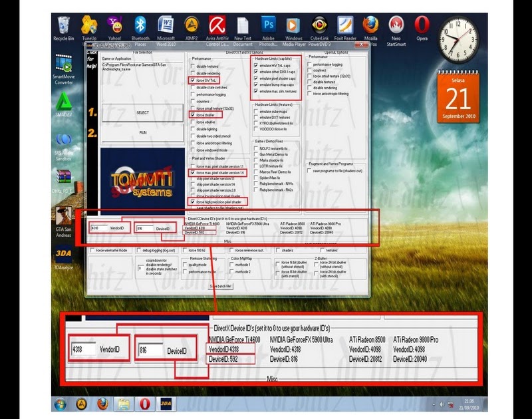This screenshot has width=532, height=419.
Task: Launch Microsoft Word 2010 from desktop
Action: tap(166, 31)
